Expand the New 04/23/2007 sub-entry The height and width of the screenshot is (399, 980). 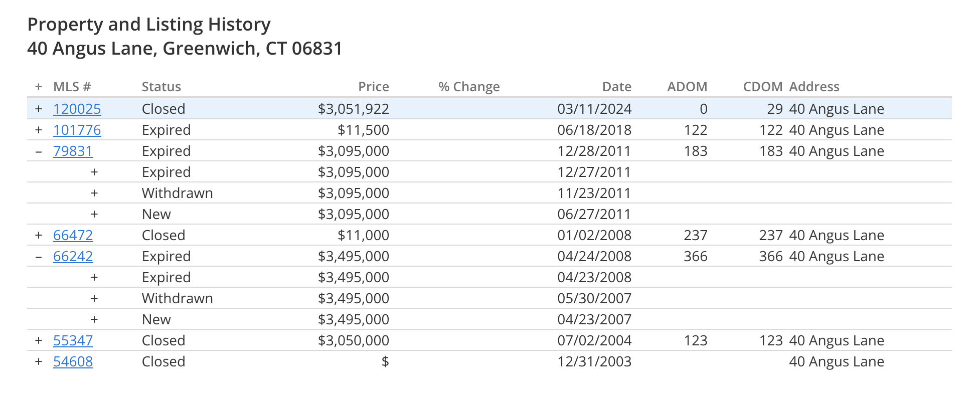pos(94,319)
